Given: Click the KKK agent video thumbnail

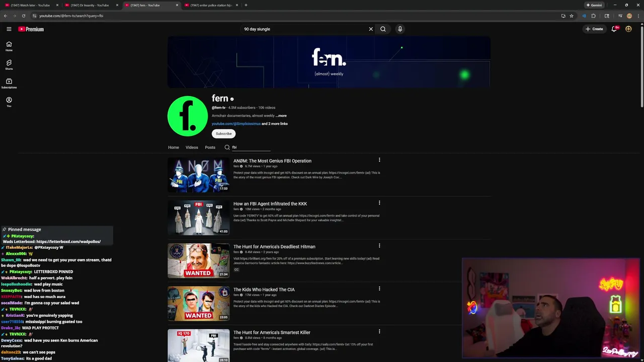Looking at the screenshot, I should (x=198, y=218).
